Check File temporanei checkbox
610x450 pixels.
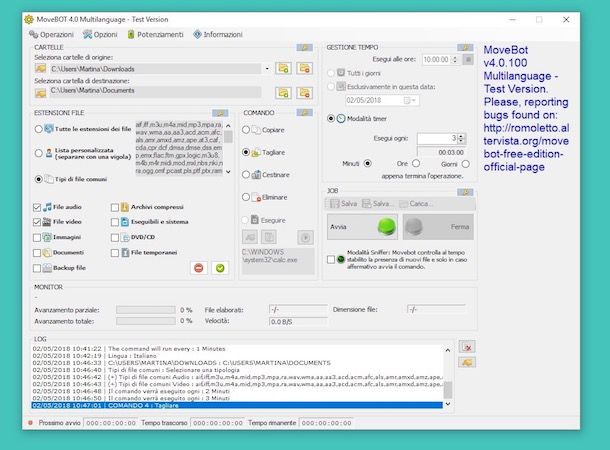(114, 253)
